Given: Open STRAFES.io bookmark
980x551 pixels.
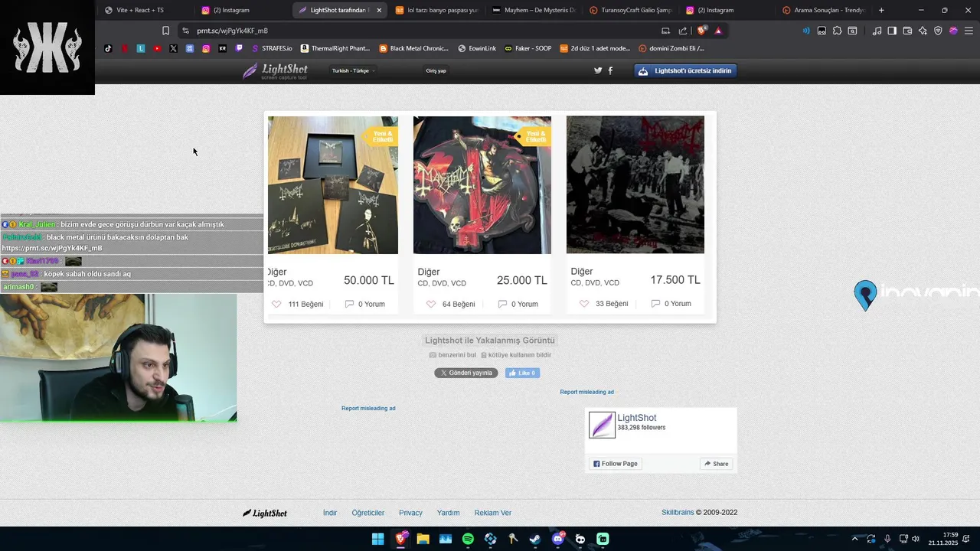Looking at the screenshot, I should 272,48.
